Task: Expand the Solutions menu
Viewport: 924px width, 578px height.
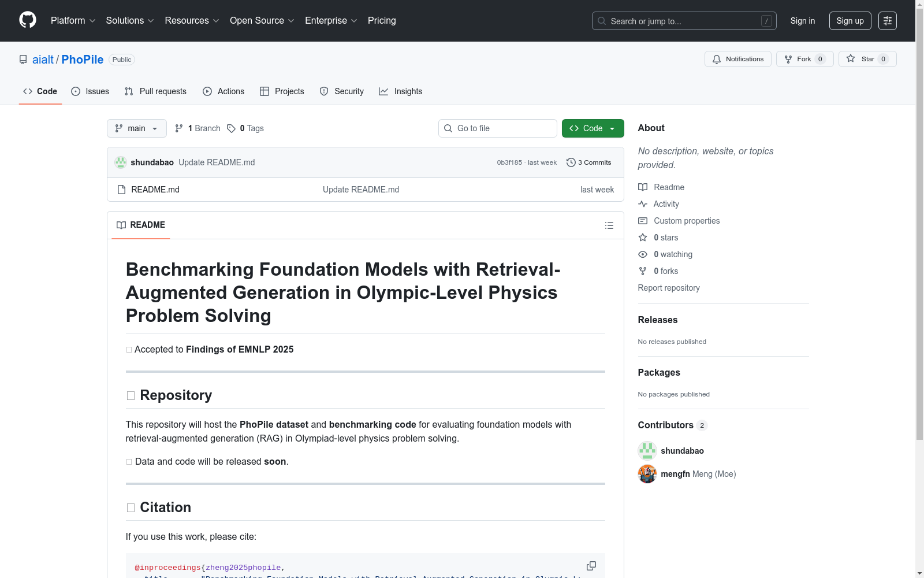Action: coord(130,20)
